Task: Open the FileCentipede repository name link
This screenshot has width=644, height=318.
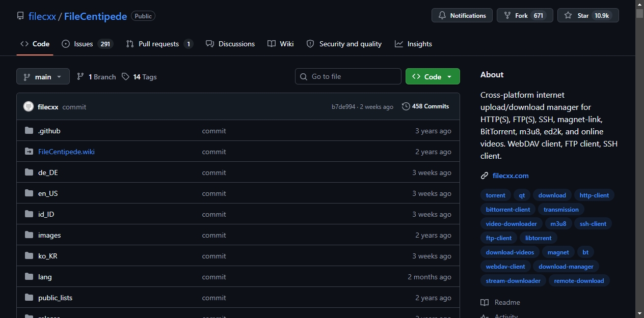Action: pyautogui.click(x=95, y=16)
